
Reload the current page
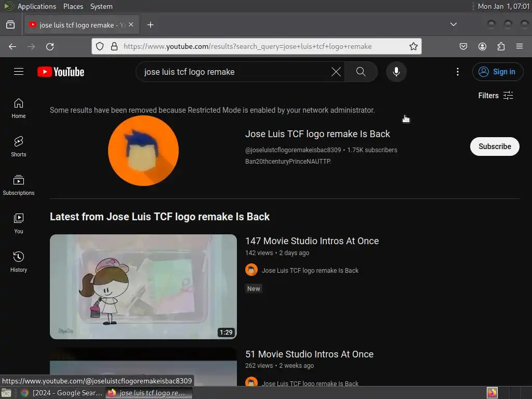click(50, 46)
